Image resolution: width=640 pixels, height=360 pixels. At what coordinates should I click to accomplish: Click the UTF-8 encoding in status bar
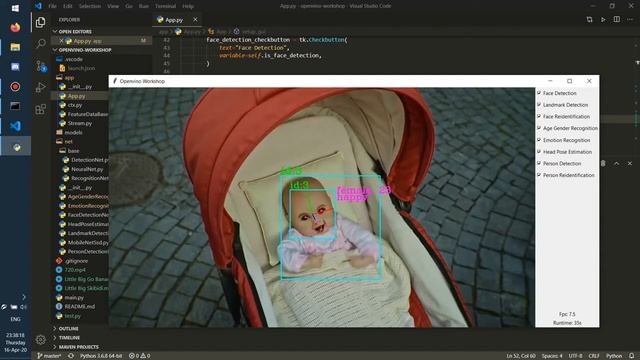click(x=576, y=356)
